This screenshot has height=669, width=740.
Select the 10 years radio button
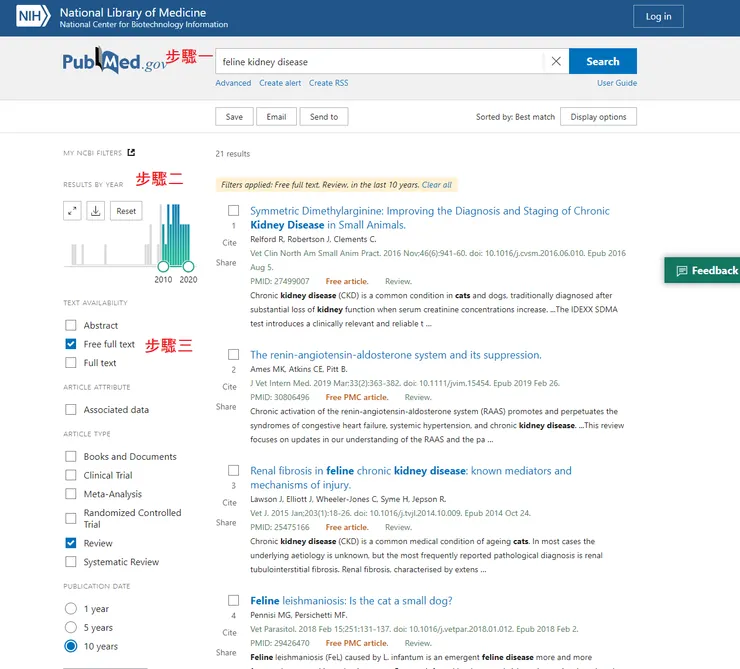click(71, 646)
